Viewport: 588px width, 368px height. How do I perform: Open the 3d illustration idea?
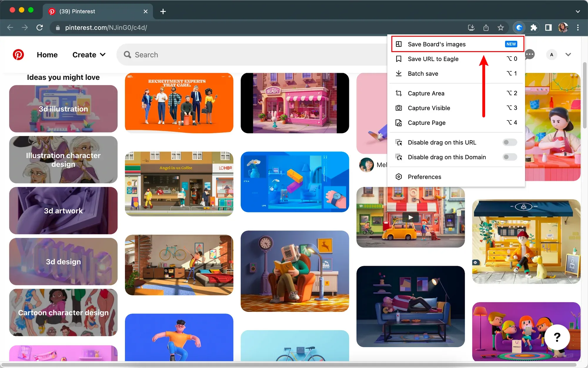(63, 109)
